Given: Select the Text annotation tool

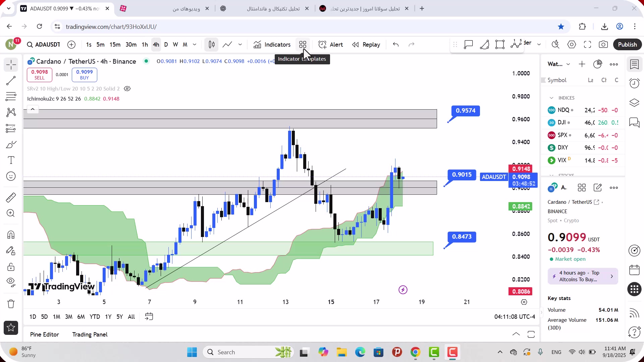Looking at the screenshot, I should coord(11,160).
